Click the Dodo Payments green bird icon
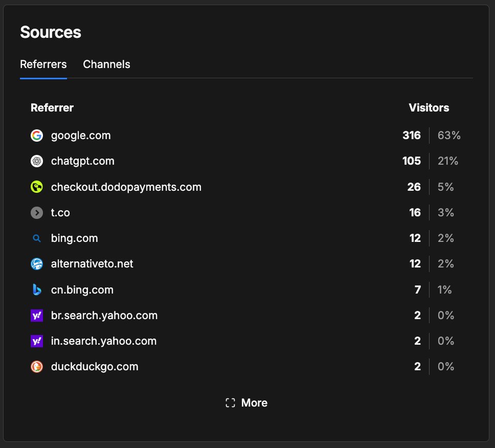Image resolution: width=495 pixels, height=448 pixels. click(x=37, y=187)
